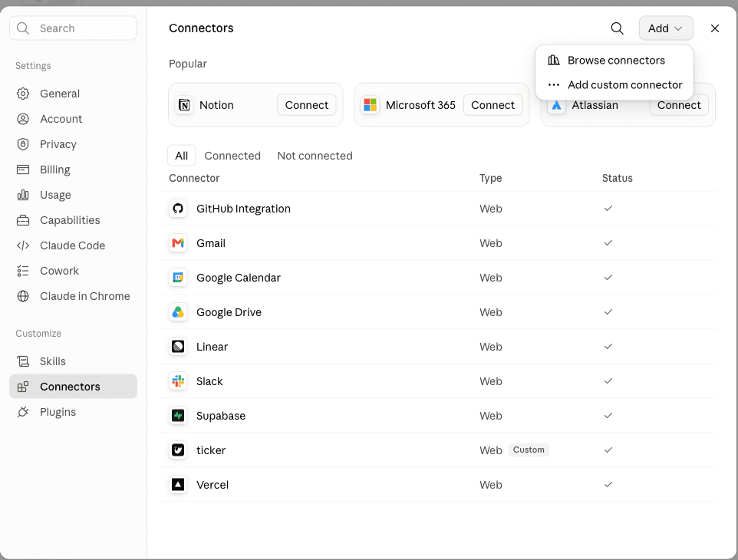Click the Vercel logo icon
Screen dimensions: 738x560
pyautogui.click(x=178, y=485)
